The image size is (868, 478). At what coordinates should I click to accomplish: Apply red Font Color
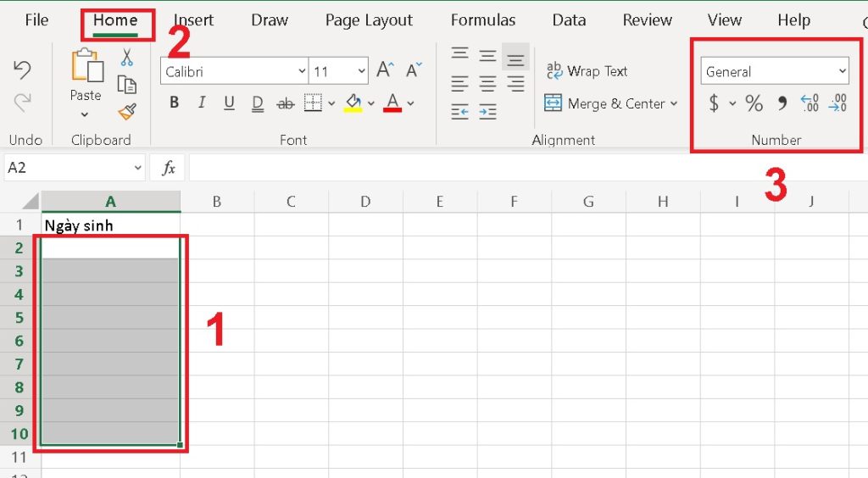[392, 103]
